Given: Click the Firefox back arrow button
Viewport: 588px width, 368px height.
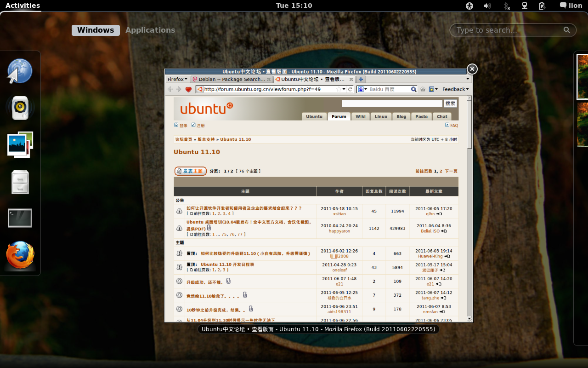Looking at the screenshot, I should pyautogui.click(x=170, y=89).
